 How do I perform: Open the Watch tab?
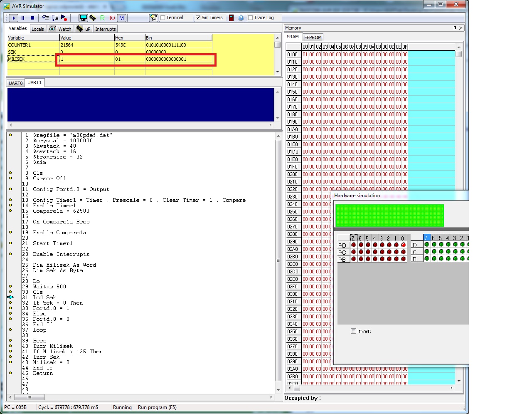60,29
